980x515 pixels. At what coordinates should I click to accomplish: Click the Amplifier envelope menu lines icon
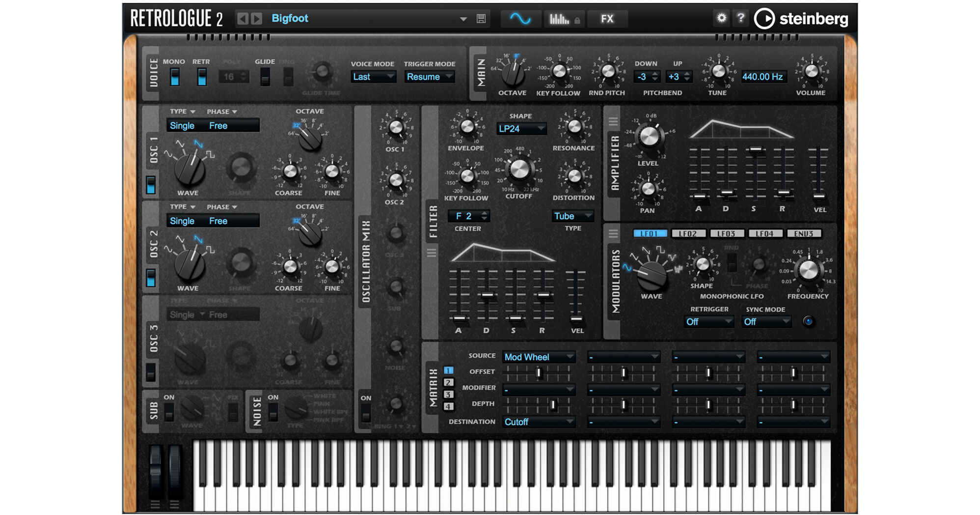pos(613,121)
